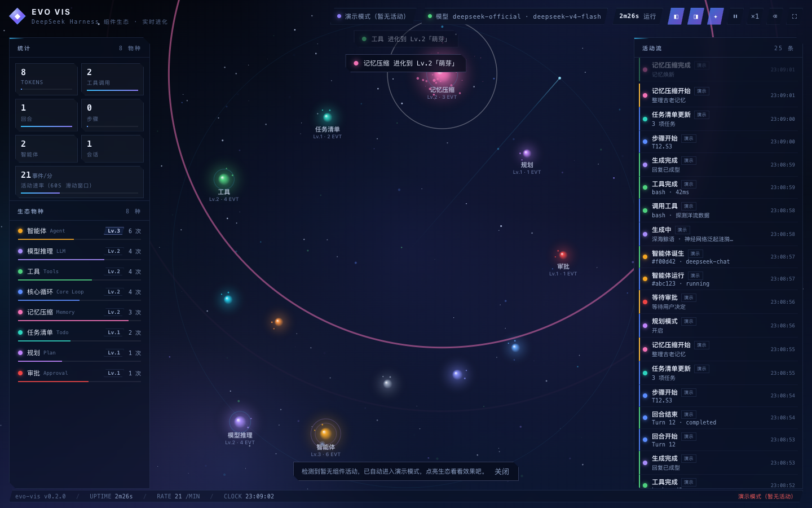Select the 工具 node in the graph
Screen dimensions: 812x508
[x=224, y=179]
